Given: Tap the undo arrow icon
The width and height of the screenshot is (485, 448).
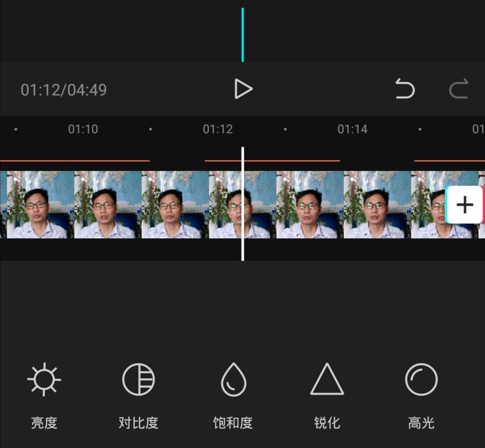Looking at the screenshot, I should [407, 89].
